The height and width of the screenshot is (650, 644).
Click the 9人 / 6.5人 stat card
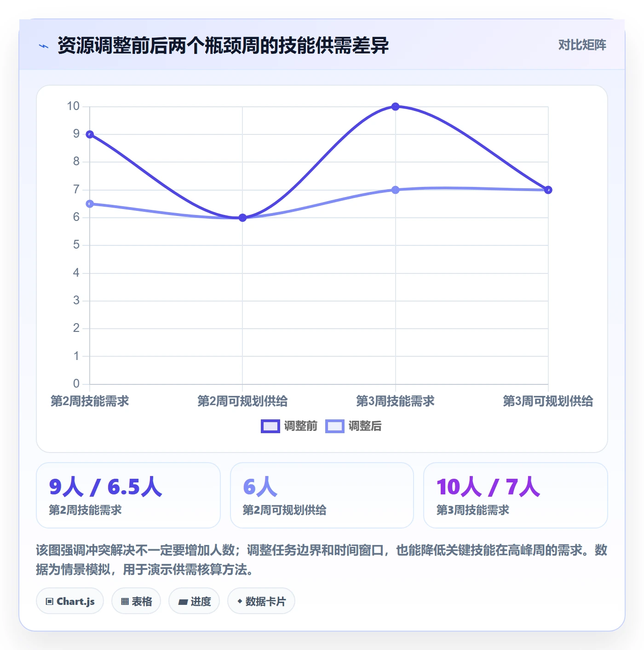tap(128, 495)
